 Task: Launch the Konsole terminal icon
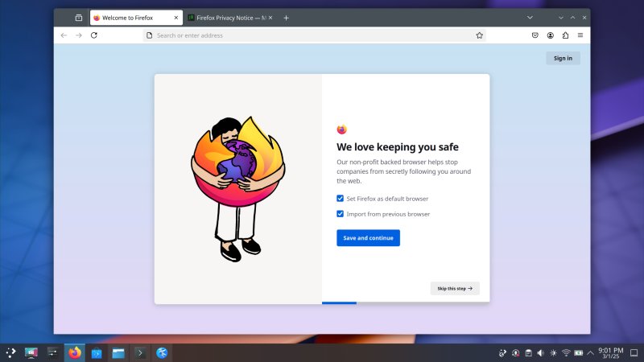(x=140, y=352)
